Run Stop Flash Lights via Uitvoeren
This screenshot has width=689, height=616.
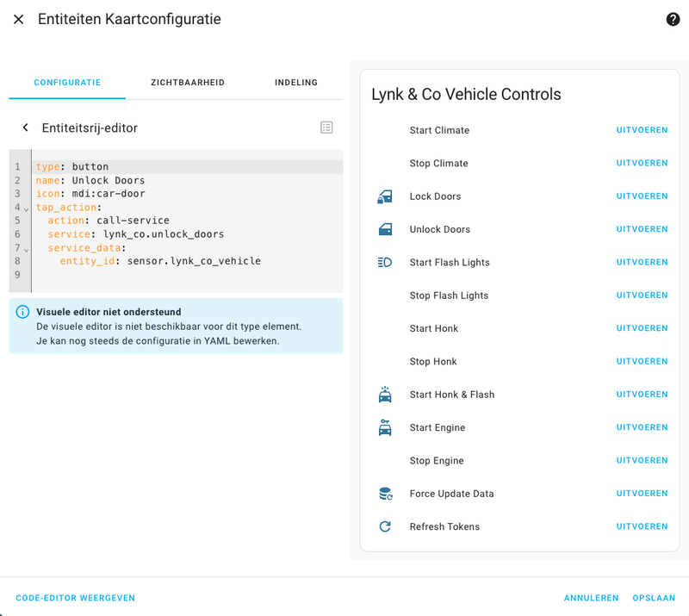642,296
